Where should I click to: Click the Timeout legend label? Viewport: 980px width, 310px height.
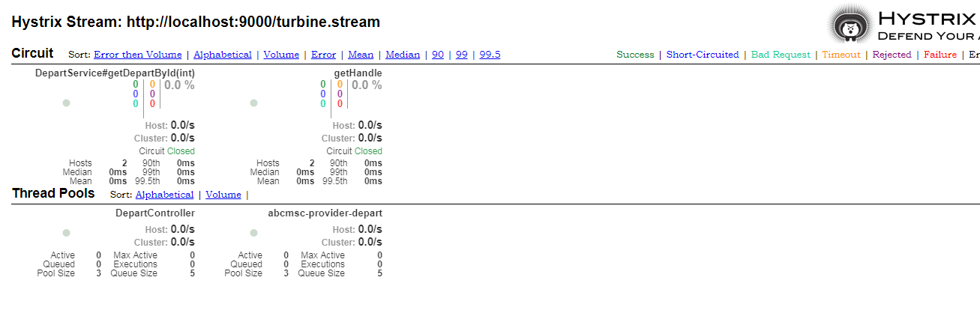click(x=841, y=55)
